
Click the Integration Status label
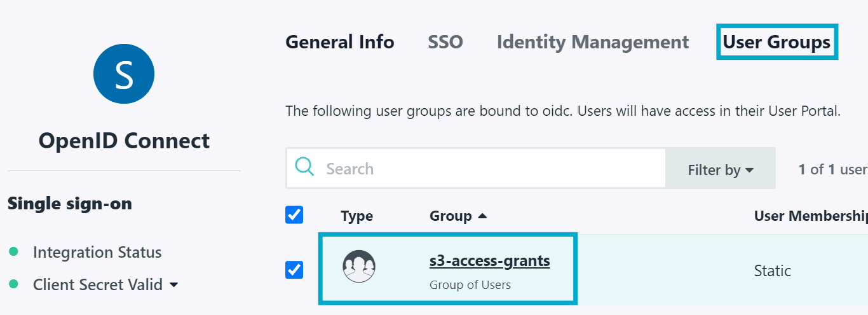[97, 252]
